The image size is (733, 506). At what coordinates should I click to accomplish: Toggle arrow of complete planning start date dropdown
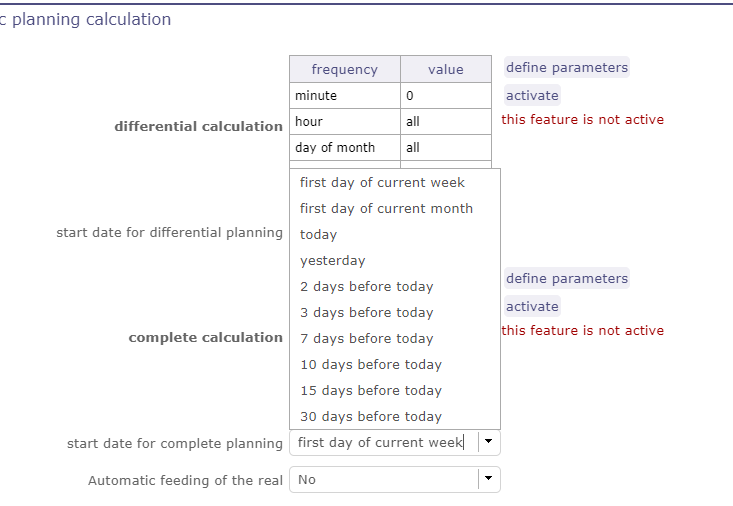[x=488, y=442]
